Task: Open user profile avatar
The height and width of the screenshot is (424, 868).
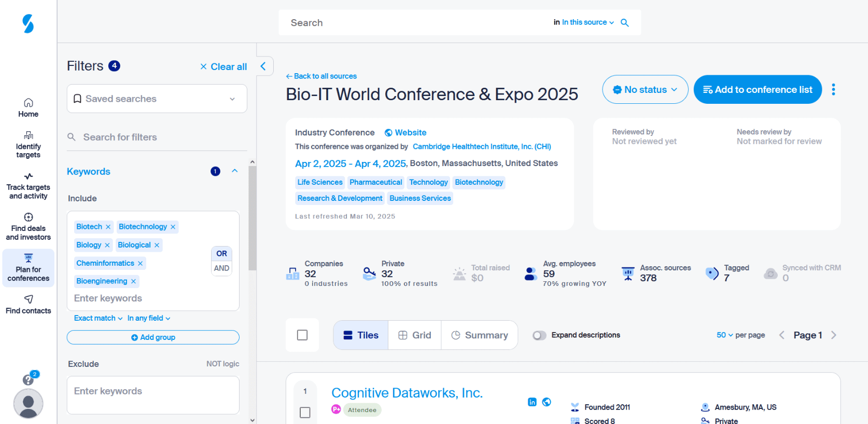Action: 28,404
